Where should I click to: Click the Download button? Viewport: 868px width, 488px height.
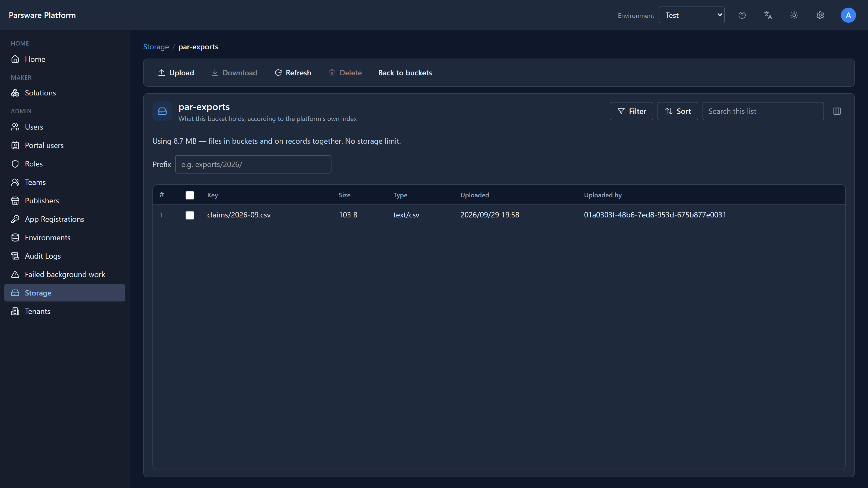point(234,73)
